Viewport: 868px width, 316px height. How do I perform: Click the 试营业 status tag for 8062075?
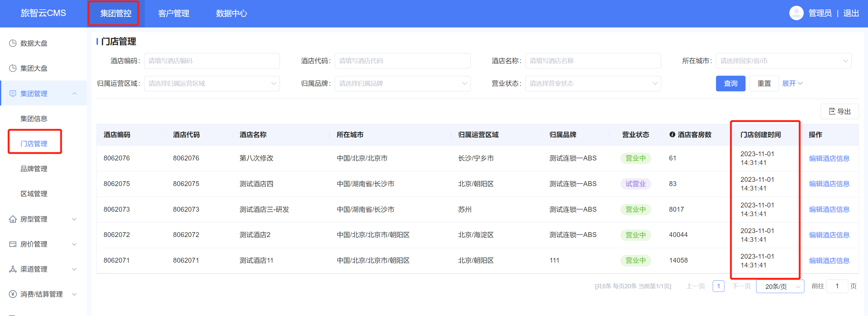pos(635,184)
